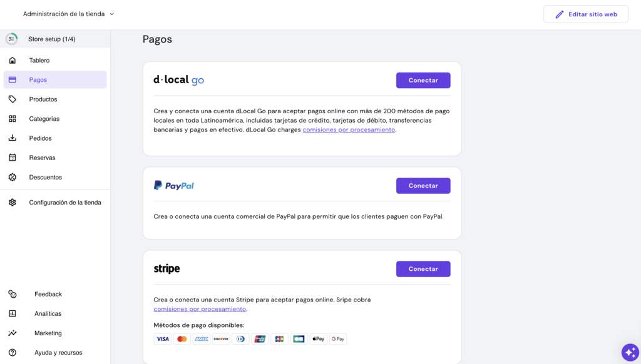
Task: Select the Marketing trend arrow icon
Action: (x=13, y=333)
